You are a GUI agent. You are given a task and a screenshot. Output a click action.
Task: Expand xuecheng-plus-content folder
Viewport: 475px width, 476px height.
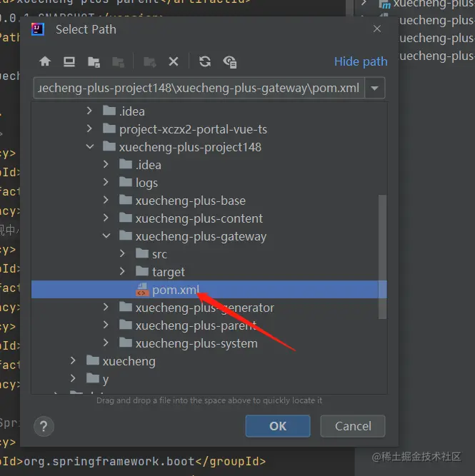[x=106, y=218]
